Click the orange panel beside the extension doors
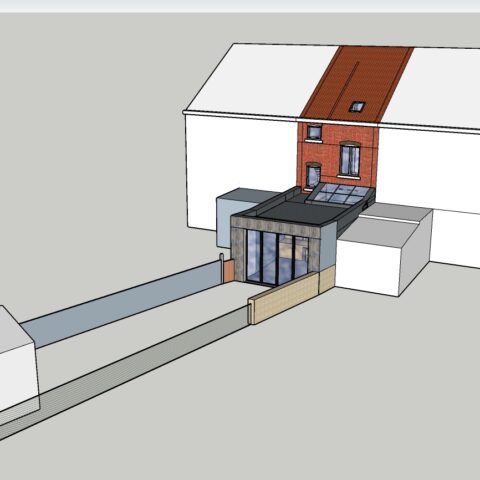The image size is (480, 480). click(229, 271)
